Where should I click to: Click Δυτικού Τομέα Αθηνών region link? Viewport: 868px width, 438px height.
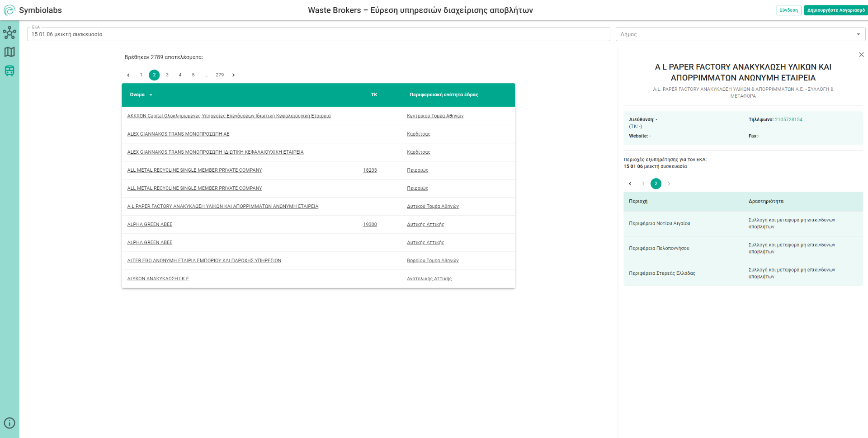pyautogui.click(x=433, y=207)
